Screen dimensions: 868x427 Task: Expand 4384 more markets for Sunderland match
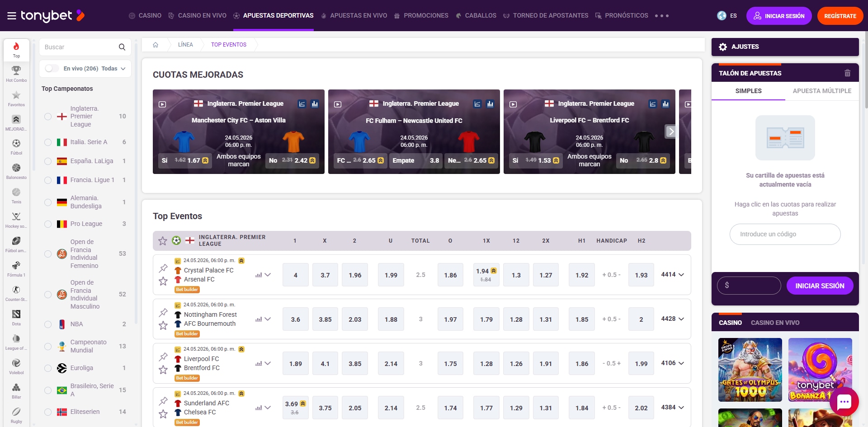point(673,408)
